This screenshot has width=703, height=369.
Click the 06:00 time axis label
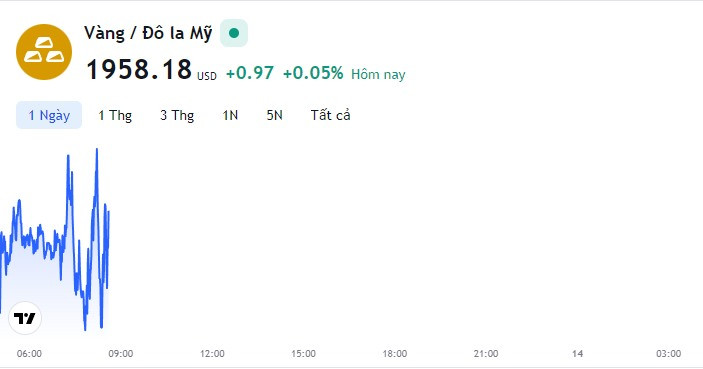point(29,354)
